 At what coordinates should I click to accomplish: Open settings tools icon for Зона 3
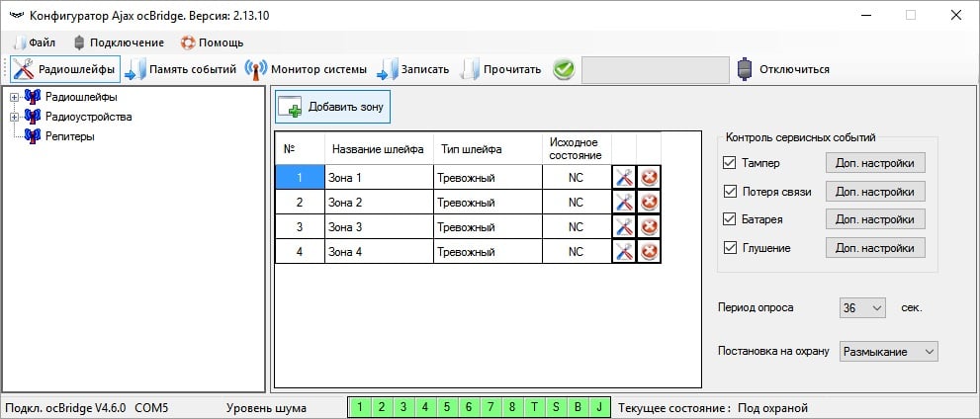click(x=624, y=227)
